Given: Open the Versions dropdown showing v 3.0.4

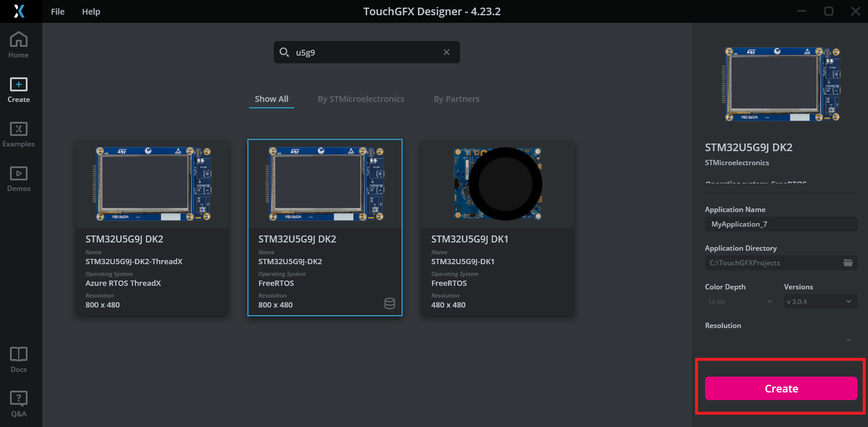Looking at the screenshot, I should 820,301.
